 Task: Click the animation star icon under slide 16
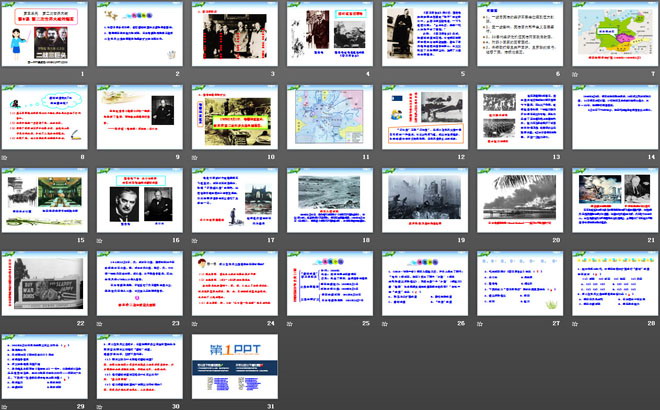(101, 241)
